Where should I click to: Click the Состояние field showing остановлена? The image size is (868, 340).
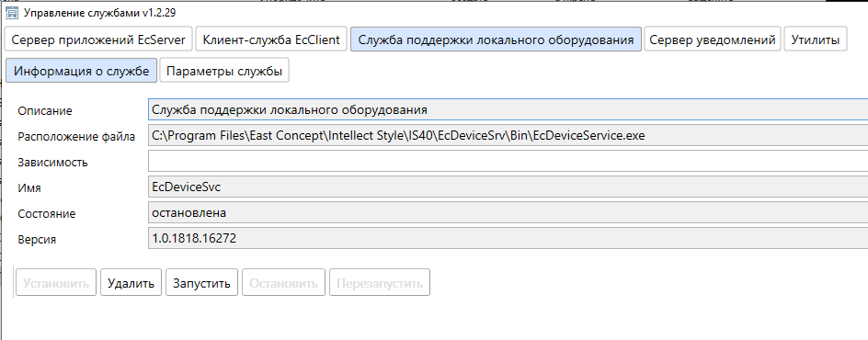point(508,213)
